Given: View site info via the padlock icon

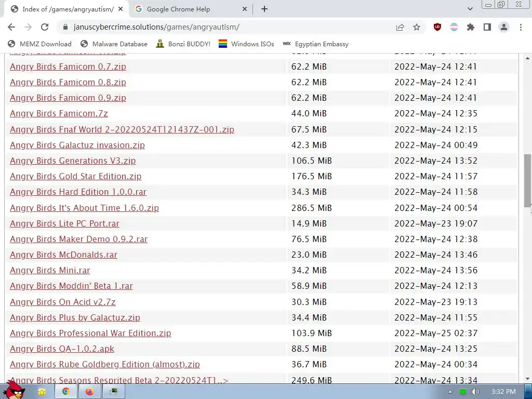Looking at the screenshot, I should [66, 27].
